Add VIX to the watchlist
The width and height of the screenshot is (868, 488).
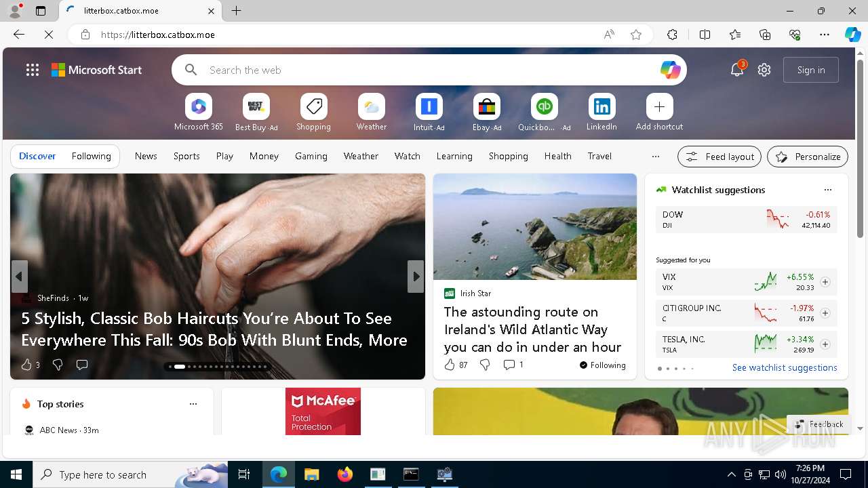(x=825, y=282)
